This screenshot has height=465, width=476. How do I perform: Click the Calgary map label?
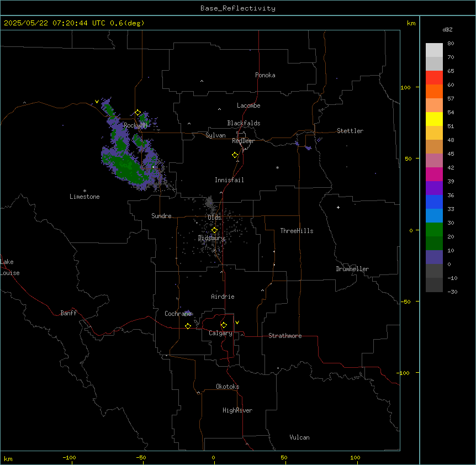[x=220, y=333]
